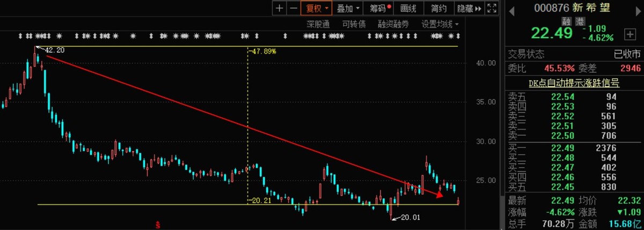This screenshot has width=644, height=230.
Task: Click the 卖五 price 22.54
Action: [563, 97]
